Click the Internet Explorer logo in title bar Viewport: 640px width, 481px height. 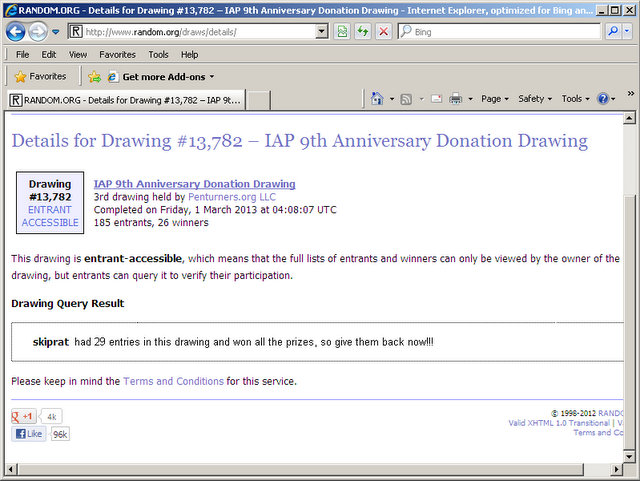(x=11, y=10)
